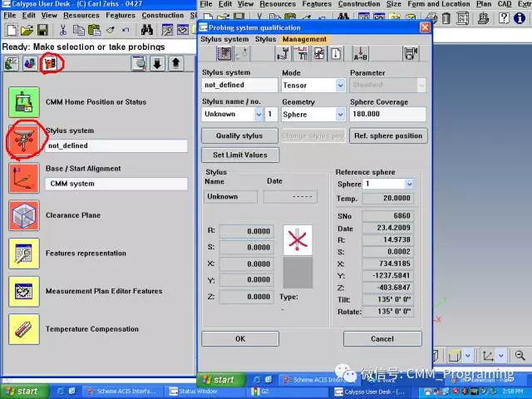The width and height of the screenshot is (532, 399).
Task: Click the rightmost dialog toolbar icon
Action: pyautogui.click(x=411, y=53)
